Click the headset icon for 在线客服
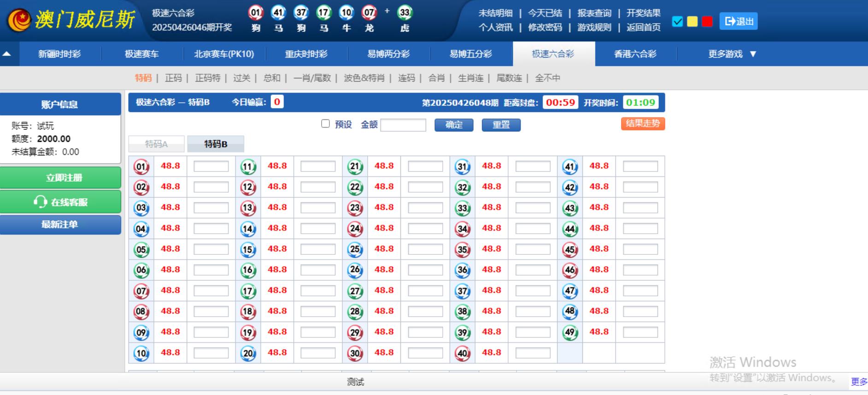868x395 pixels. click(x=40, y=202)
